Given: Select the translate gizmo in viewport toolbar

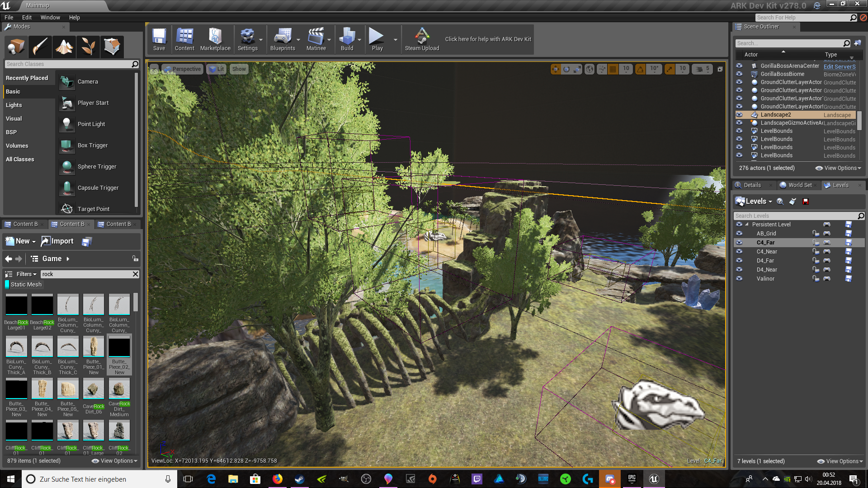Looking at the screenshot, I should point(555,69).
